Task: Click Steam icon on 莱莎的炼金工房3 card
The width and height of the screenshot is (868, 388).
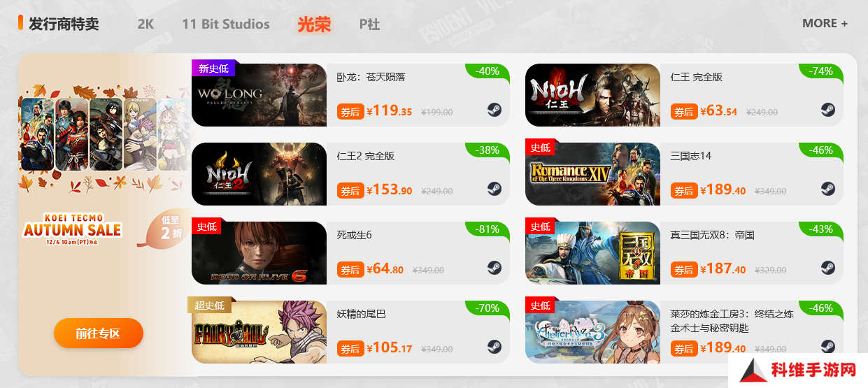Action: [x=828, y=347]
